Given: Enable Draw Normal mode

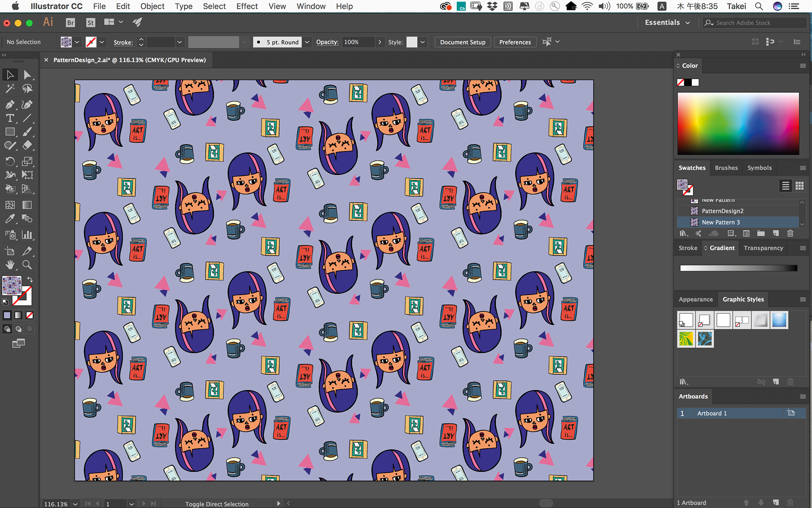Looking at the screenshot, I should pyautogui.click(x=7, y=329).
